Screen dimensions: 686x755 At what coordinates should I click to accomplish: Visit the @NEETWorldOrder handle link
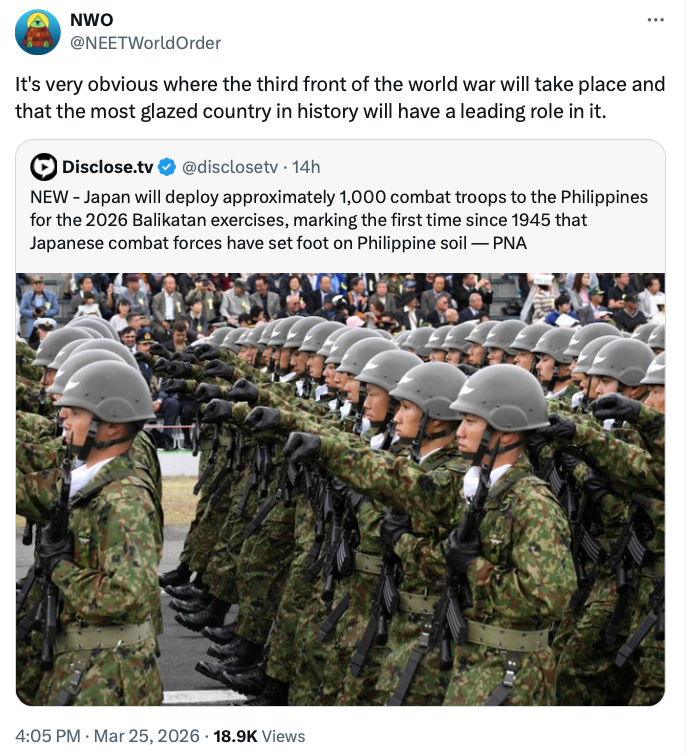pyautogui.click(x=146, y=43)
